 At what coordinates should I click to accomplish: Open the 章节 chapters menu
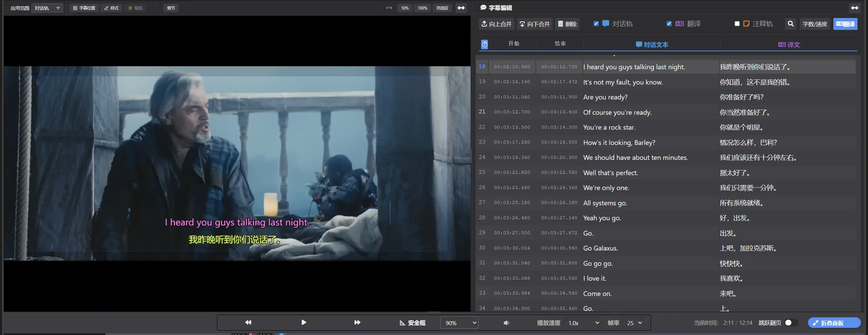(171, 8)
